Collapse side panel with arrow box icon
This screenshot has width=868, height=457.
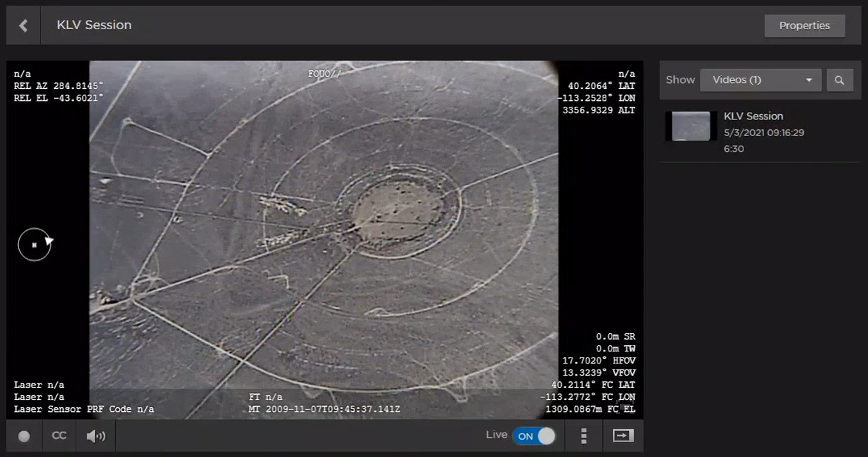pyautogui.click(x=623, y=436)
